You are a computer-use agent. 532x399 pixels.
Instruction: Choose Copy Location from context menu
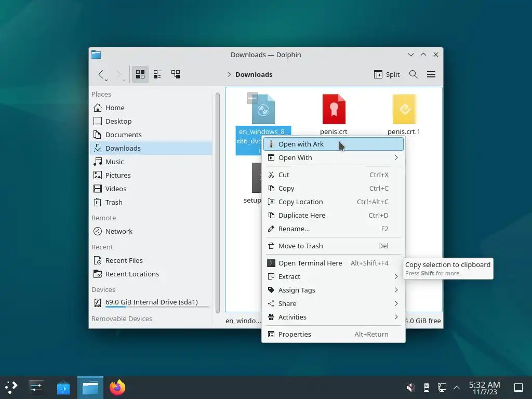coord(334,202)
